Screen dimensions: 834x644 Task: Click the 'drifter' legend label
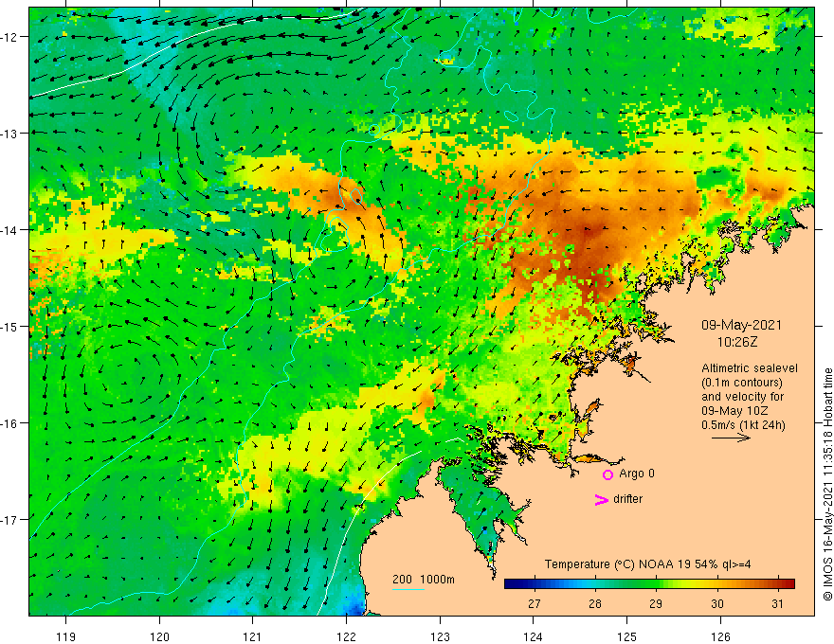[x=627, y=499]
